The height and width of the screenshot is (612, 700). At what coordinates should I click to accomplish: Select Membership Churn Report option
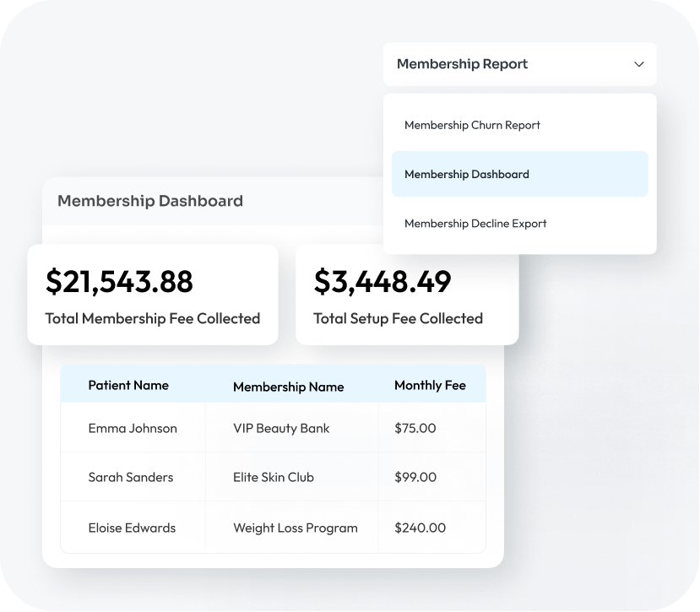[x=472, y=125]
